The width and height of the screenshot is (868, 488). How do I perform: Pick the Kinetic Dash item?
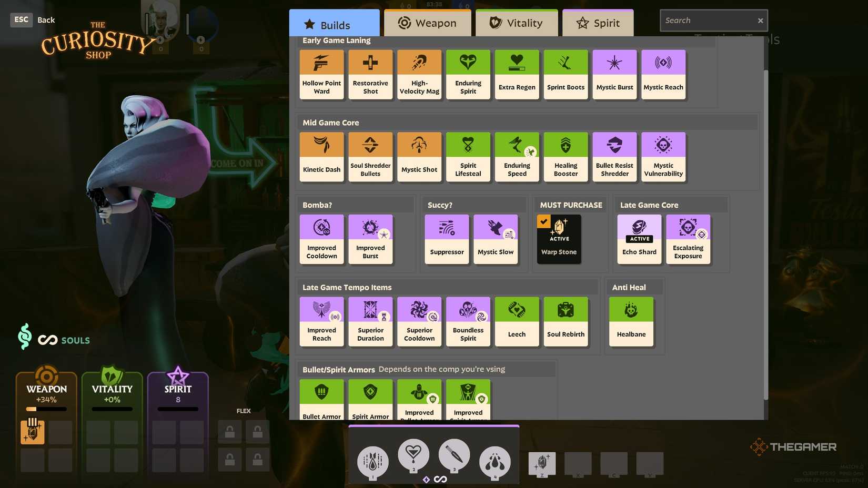coord(321,157)
